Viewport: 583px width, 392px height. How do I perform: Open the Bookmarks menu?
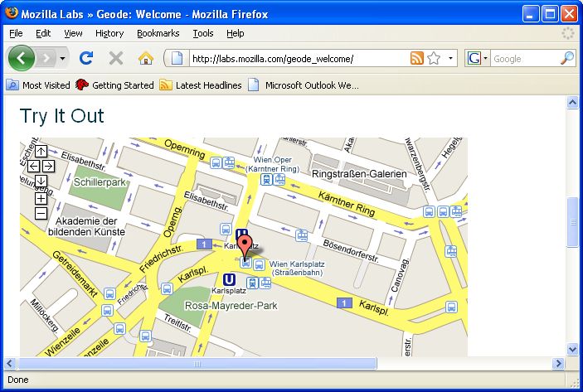tap(158, 33)
